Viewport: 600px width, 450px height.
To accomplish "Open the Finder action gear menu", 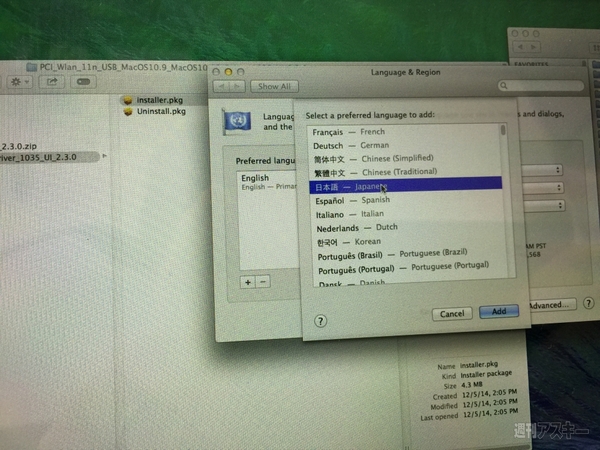I will (x=19, y=82).
